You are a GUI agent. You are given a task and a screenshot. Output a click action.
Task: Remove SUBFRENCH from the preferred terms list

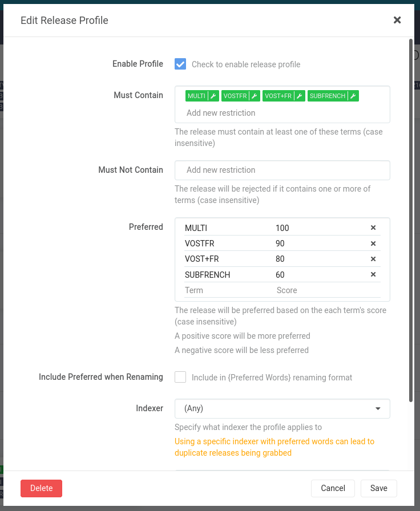click(373, 274)
